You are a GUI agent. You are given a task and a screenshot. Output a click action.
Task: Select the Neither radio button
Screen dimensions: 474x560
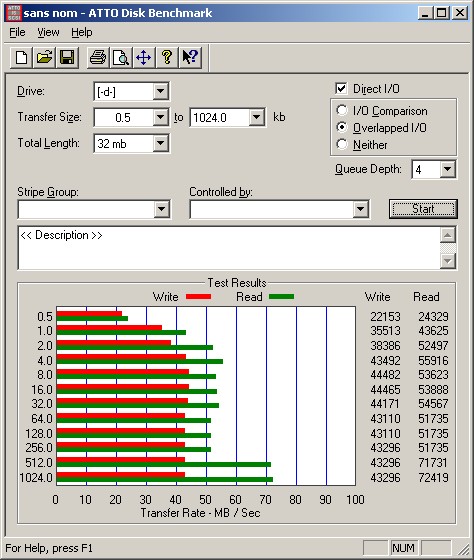[x=342, y=144]
